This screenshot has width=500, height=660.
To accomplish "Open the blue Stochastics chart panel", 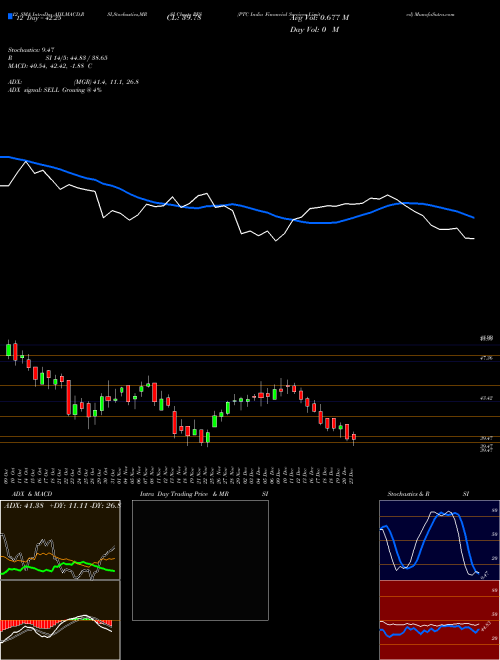I will point(439,540).
